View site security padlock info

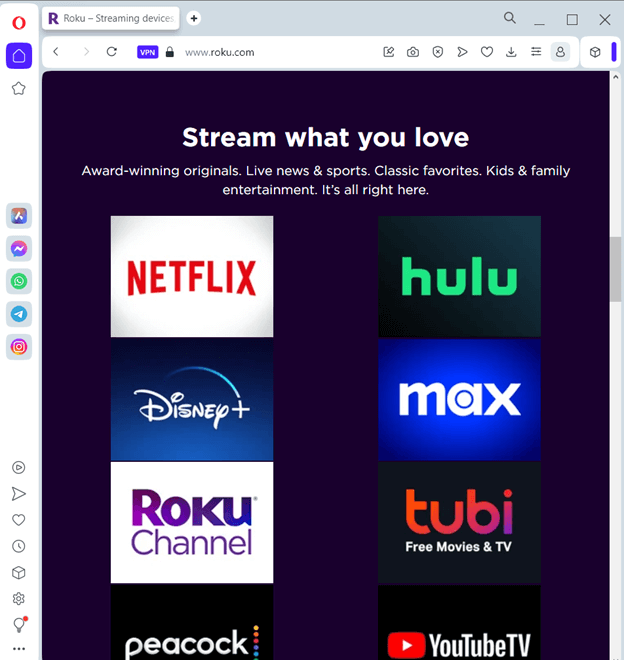tap(170, 52)
